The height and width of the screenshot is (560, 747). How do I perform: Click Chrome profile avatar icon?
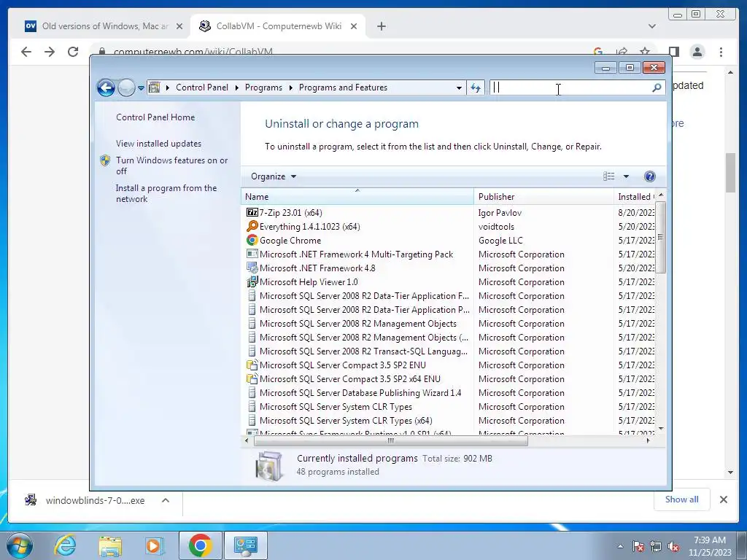(697, 52)
